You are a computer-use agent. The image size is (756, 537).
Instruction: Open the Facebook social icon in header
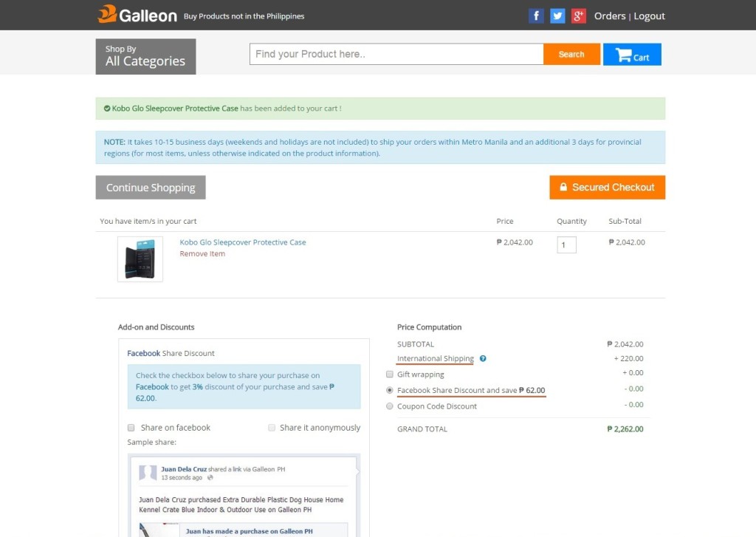pos(536,16)
